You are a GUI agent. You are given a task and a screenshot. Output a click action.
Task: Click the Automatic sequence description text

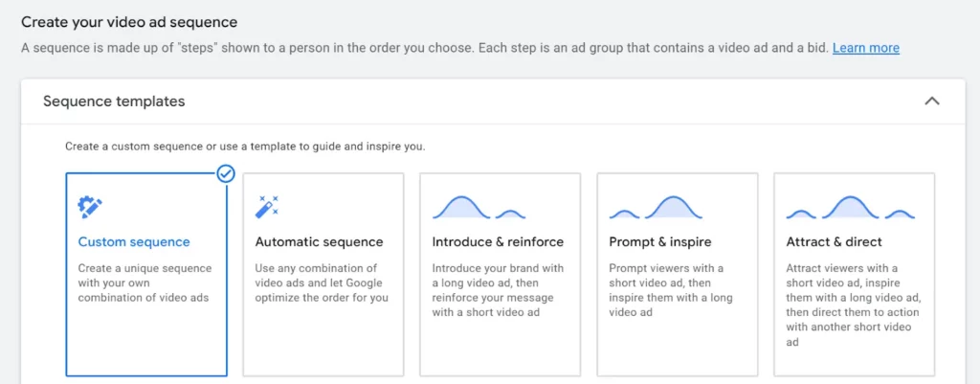click(322, 283)
